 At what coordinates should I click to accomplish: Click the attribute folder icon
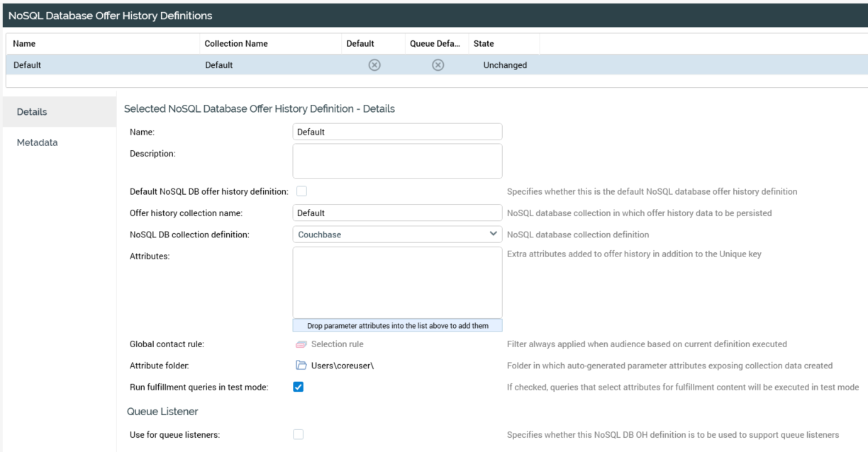tap(301, 366)
